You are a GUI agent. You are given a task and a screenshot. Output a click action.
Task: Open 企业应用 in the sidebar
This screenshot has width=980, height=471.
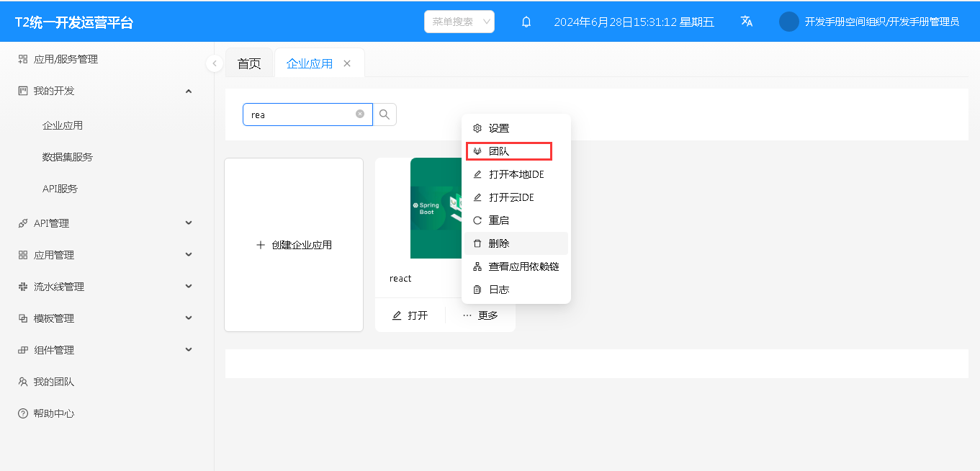click(x=63, y=125)
